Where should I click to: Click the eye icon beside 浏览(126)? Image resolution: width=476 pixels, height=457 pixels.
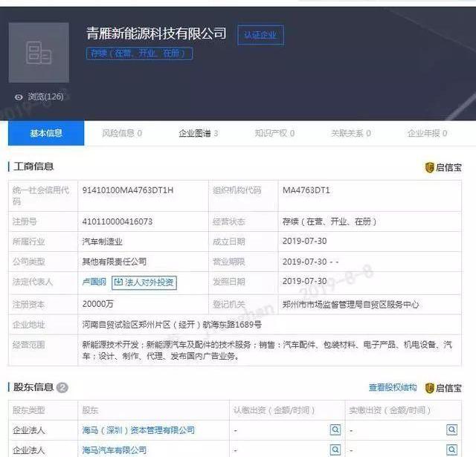coord(19,97)
